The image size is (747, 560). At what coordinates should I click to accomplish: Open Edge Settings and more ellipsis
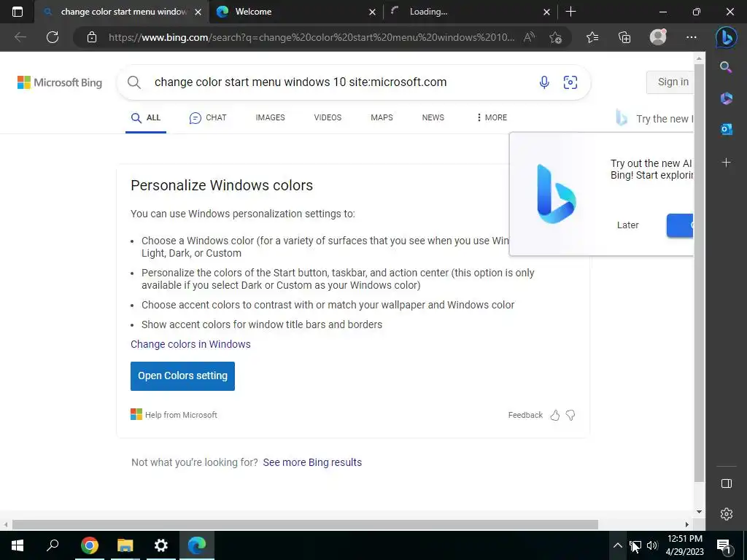(692, 37)
